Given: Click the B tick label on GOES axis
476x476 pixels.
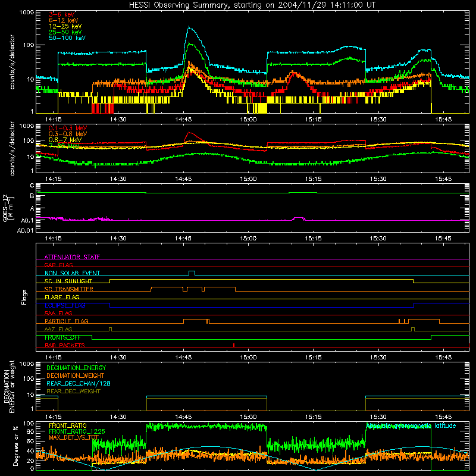Looking at the screenshot, I should tap(32, 196).
